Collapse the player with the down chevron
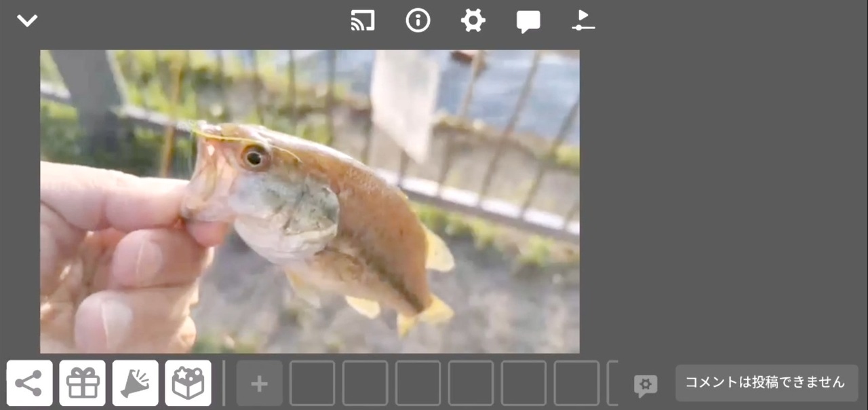Screen dimensions: 868x410 tap(27, 20)
